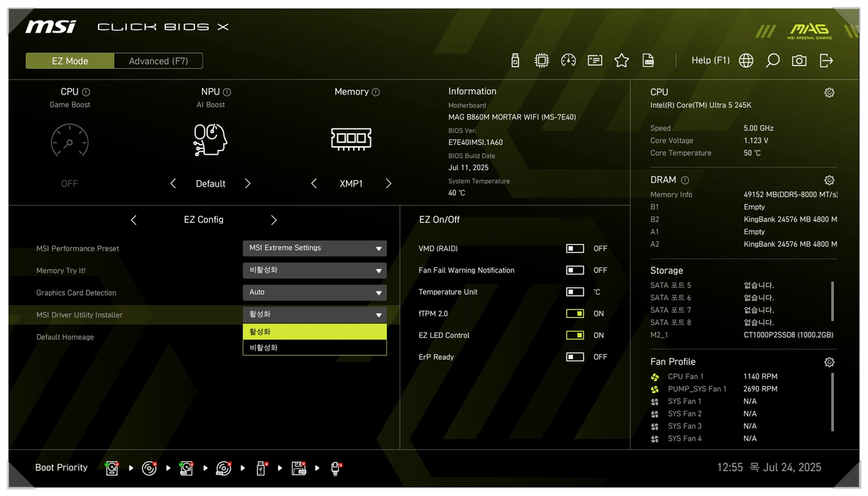Expand the Graphics Card Detection dropdown
This screenshot has width=868, height=496.
click(314, 292)
